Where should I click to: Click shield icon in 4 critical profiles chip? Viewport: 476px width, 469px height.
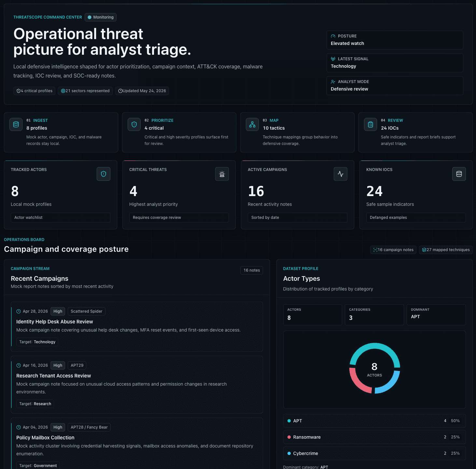click(19, 91)
